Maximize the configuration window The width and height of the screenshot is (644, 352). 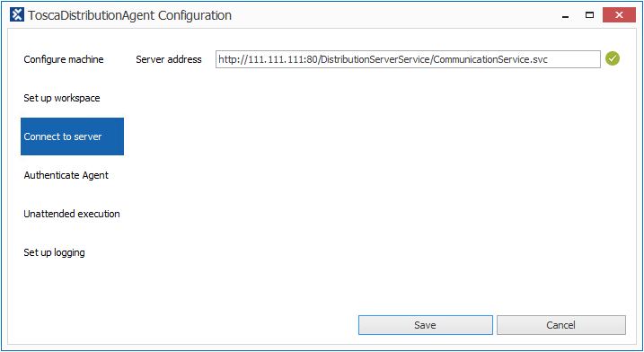click(x=589, y=15)
